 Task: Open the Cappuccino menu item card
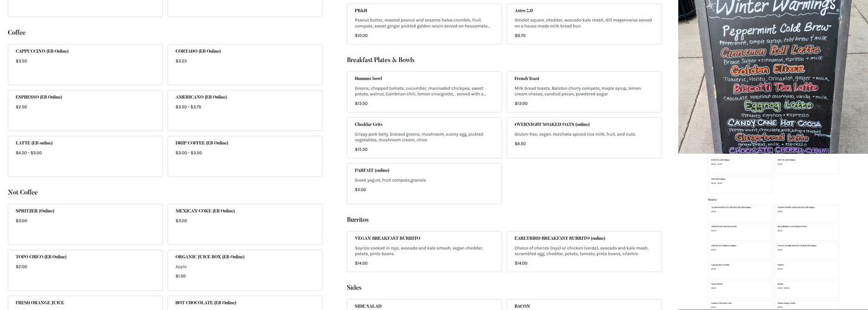point(85,64)
